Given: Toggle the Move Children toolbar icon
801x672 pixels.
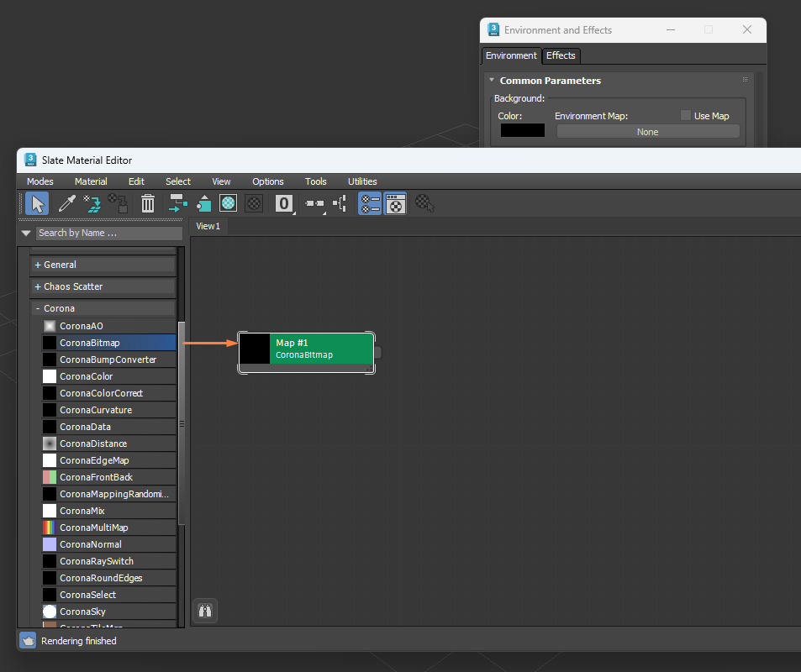Looking at the screenshot, I should (x=178, y=204).
